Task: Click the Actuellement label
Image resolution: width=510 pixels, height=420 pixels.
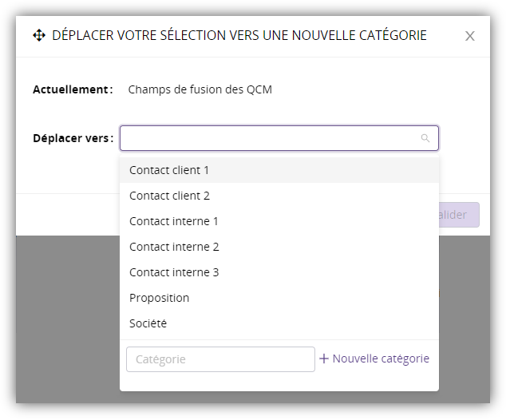Action: pyautogui.click(x=72, y=89)
